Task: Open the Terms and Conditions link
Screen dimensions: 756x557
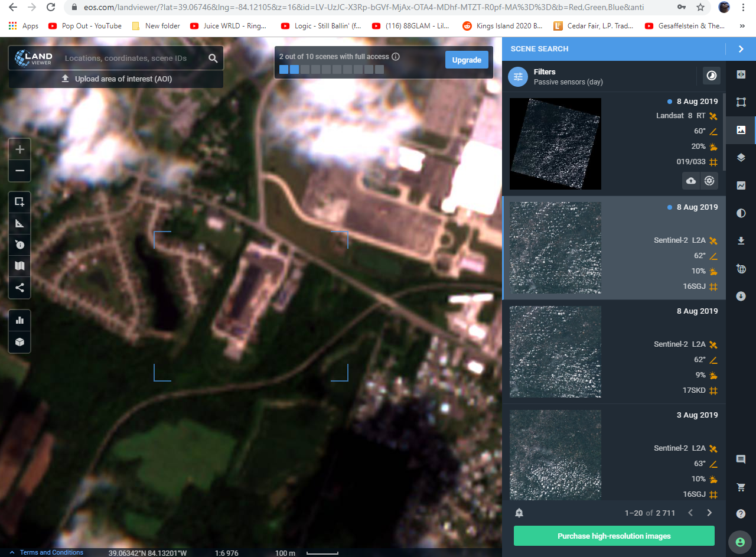Action: coord(51,552)
